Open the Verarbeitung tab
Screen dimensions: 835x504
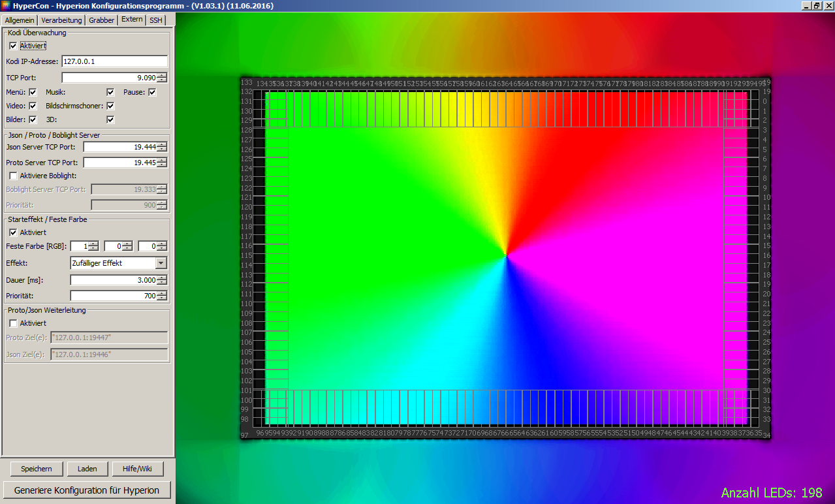tap(61, 20)
